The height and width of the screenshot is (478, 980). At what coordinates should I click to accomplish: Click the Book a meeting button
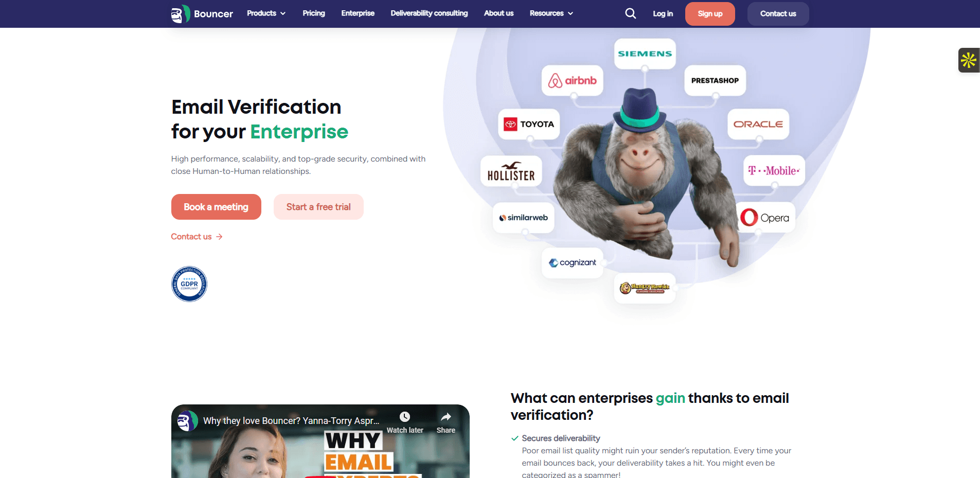216,207
